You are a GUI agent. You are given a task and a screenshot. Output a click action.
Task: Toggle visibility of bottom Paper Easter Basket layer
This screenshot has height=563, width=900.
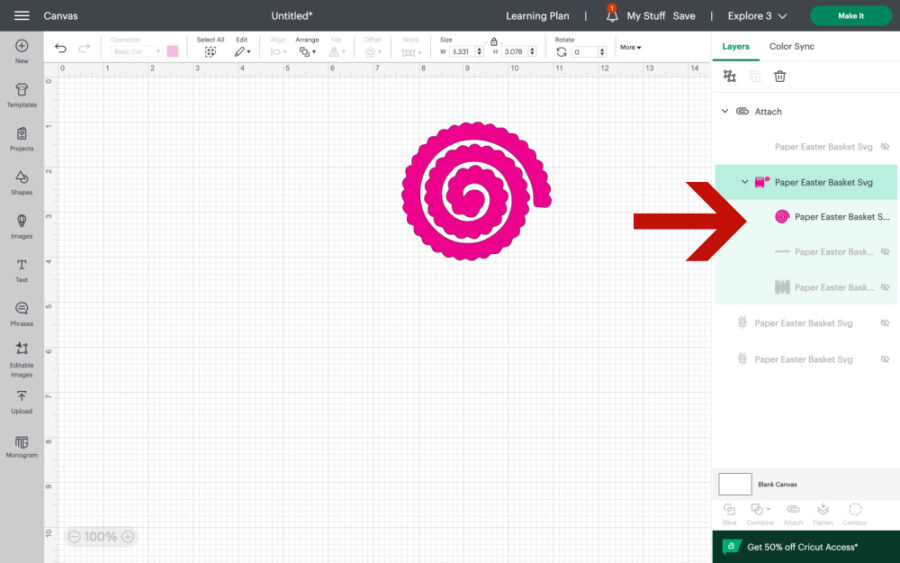[x=884, y=359]
